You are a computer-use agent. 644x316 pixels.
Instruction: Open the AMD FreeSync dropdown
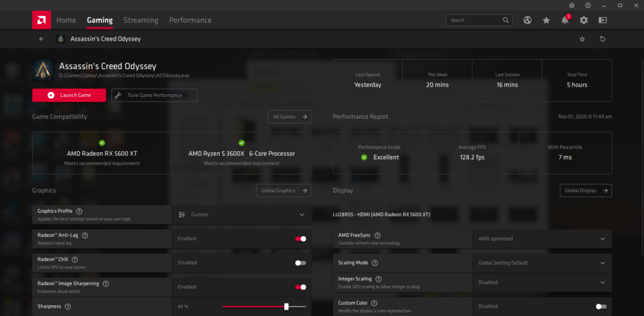pos(602,239)
